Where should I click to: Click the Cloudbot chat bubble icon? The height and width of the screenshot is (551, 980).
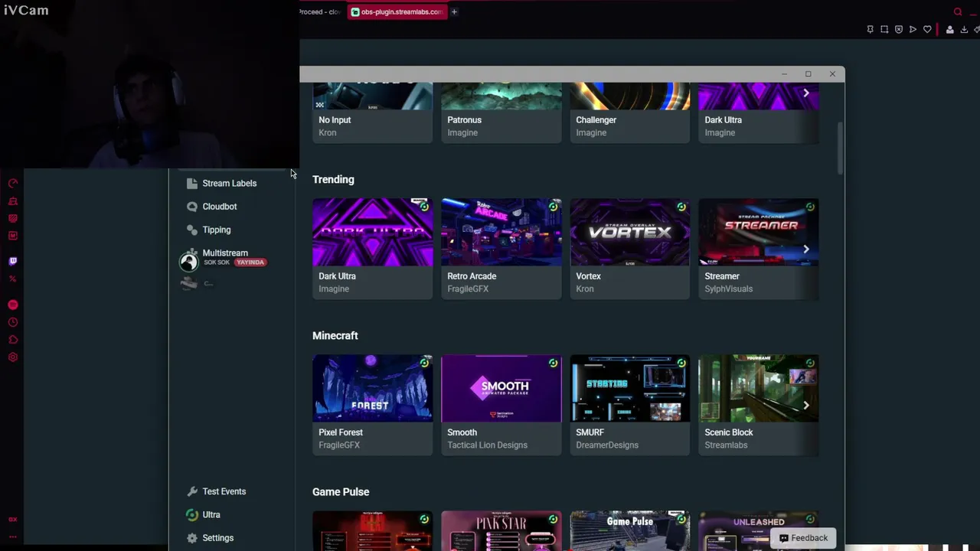(x=192, y=207)
